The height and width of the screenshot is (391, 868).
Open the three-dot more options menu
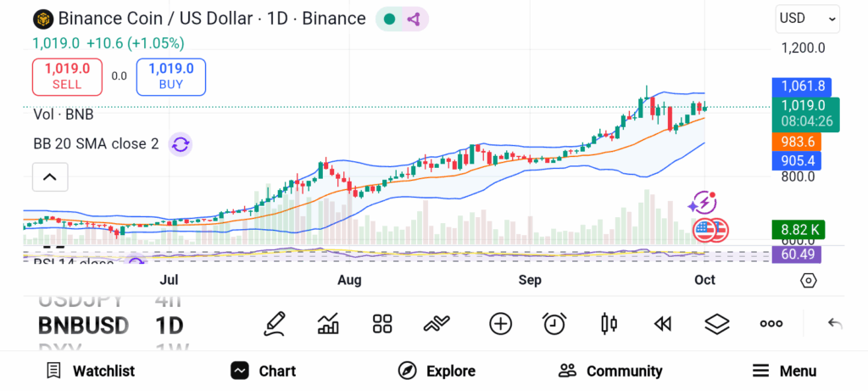click(771, 323)
